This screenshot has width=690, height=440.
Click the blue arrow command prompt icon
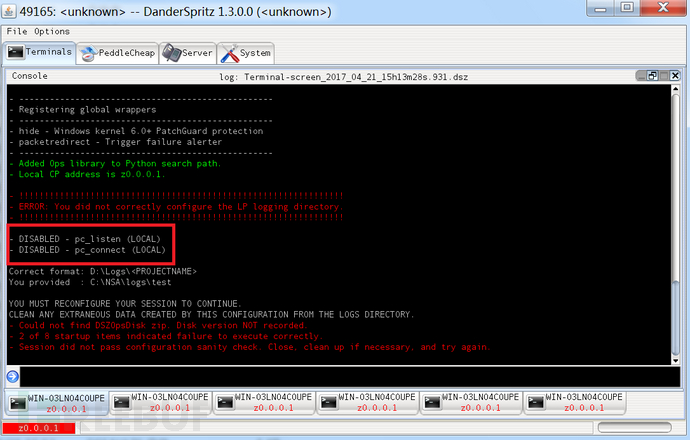[13, 377]
